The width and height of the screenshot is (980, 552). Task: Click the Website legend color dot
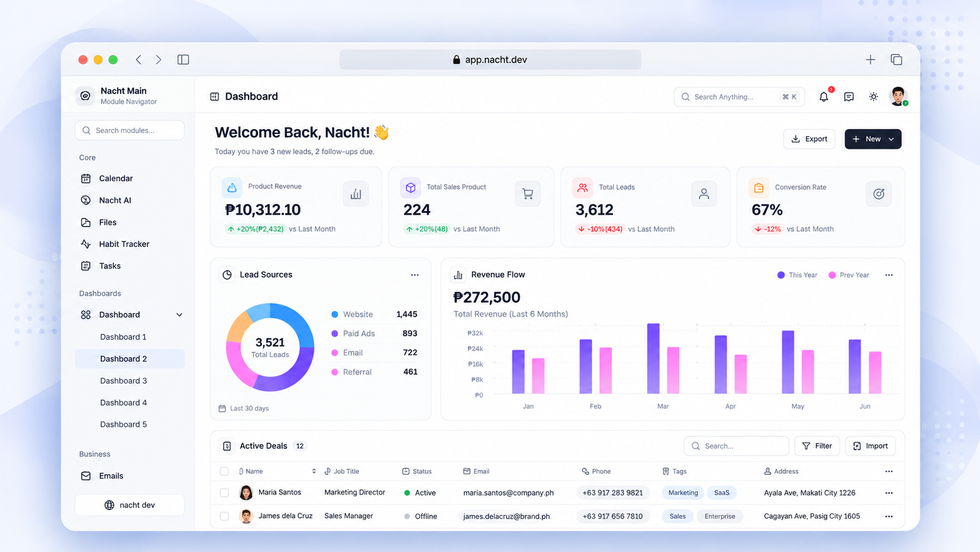[x=335, y=314]
